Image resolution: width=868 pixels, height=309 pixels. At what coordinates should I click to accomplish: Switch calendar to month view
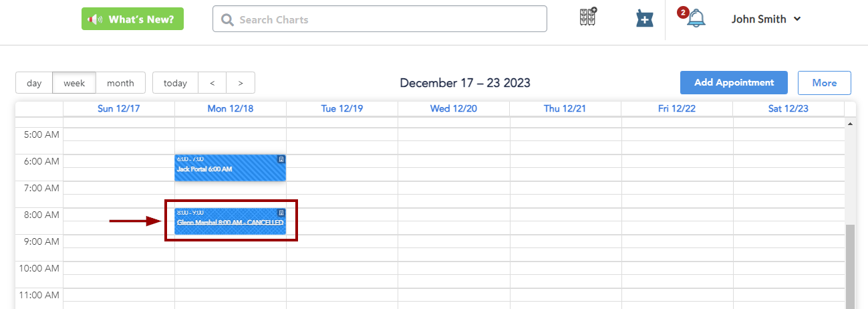pos(120,83)
